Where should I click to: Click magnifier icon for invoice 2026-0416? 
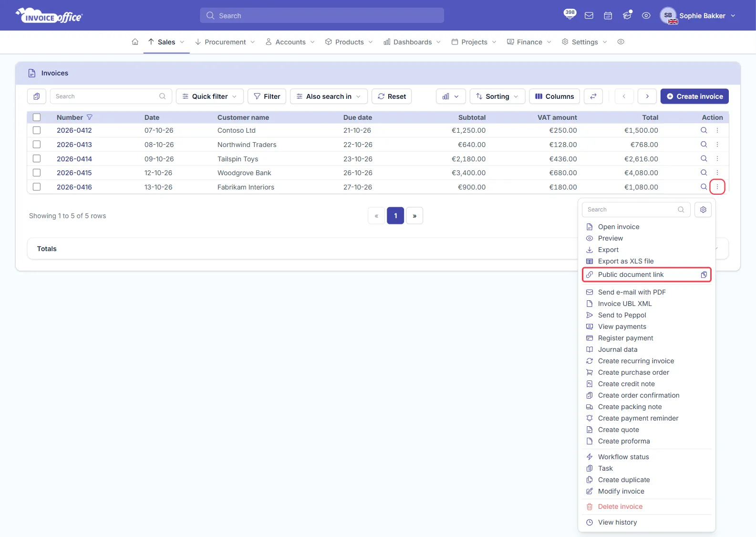(704, 187)
